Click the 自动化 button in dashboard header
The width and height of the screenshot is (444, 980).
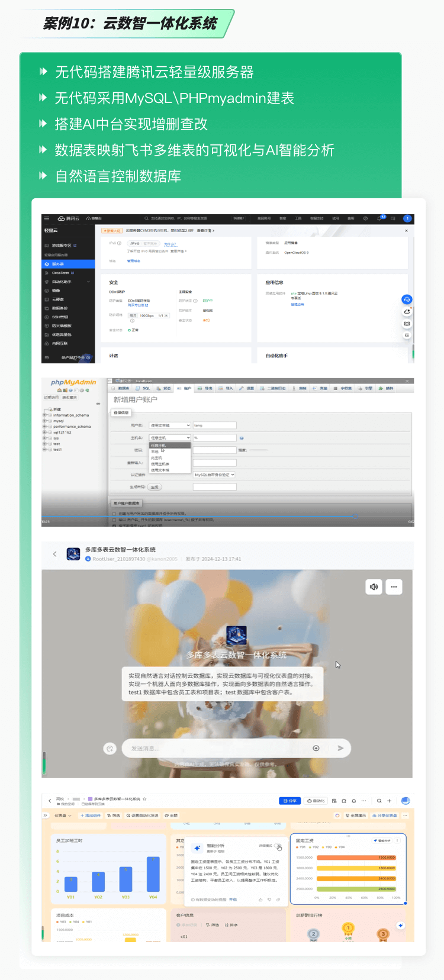(316, 801)
